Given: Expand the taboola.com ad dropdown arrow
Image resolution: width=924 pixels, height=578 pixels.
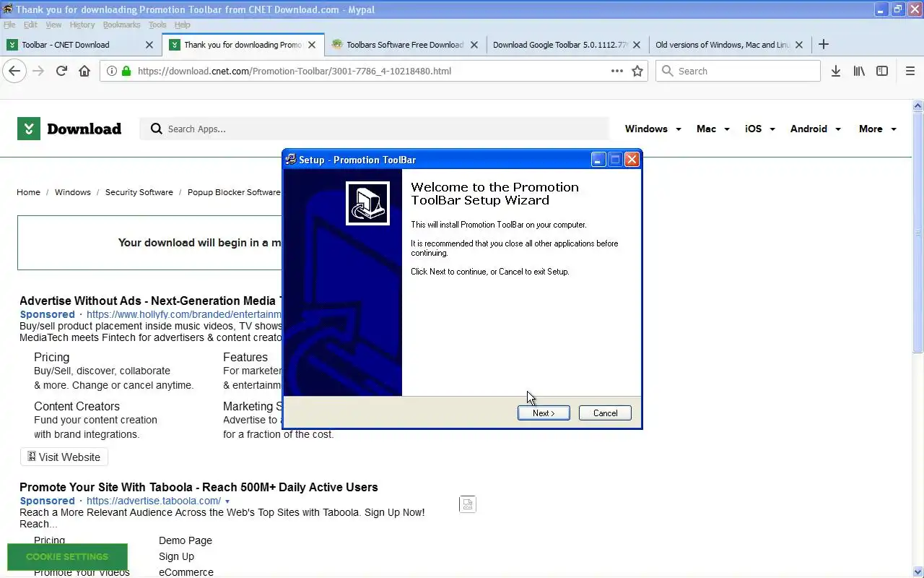Looking at the screenshot, I should [x=227, y=501].
